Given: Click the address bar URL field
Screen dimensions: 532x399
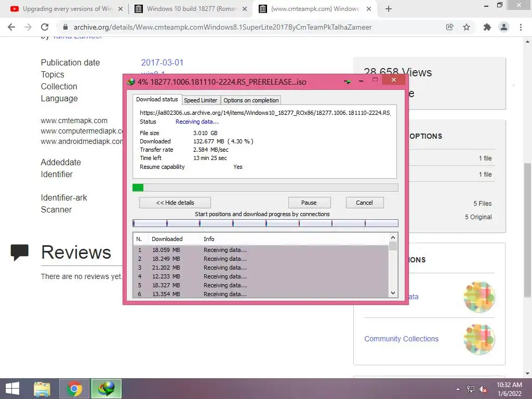Looking at the screenshot, I should tap(222, 27).
